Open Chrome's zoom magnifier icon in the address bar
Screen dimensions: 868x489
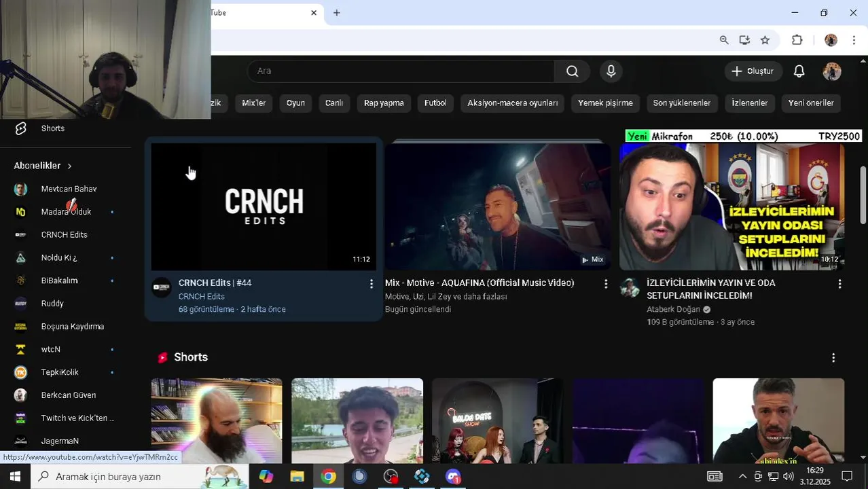coord(724,40)
